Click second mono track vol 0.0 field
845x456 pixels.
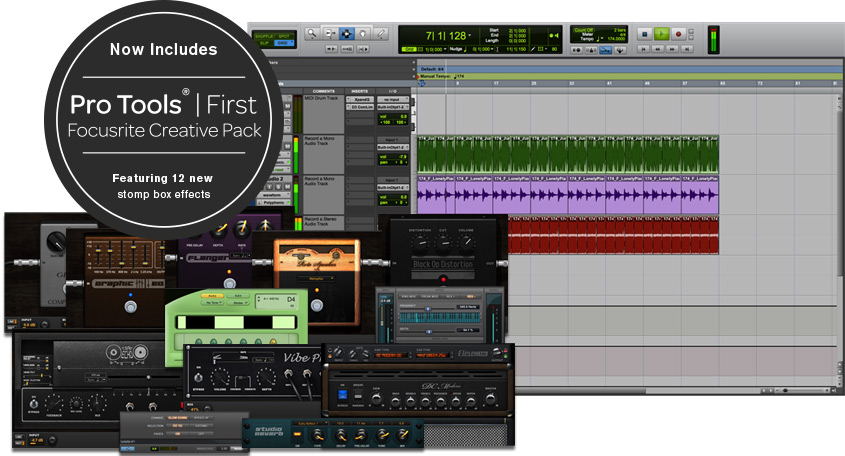[x=393, y=197]
